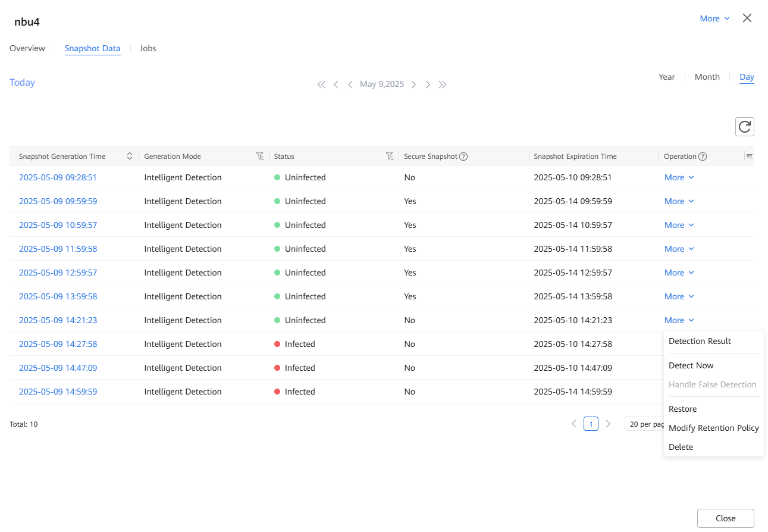
Task: Click the Close button
Action: pyautogui.click(x=725, y=518)
